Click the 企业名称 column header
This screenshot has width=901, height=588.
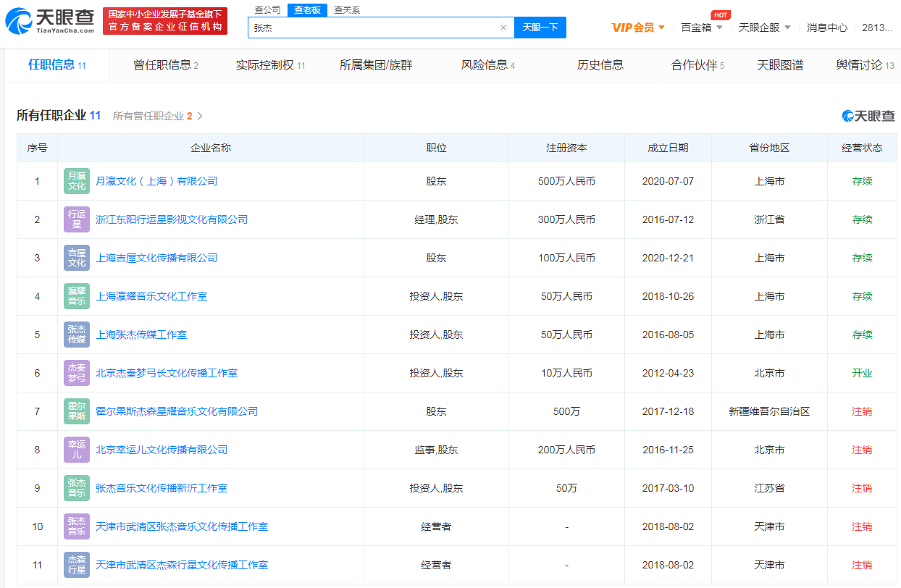211,148
